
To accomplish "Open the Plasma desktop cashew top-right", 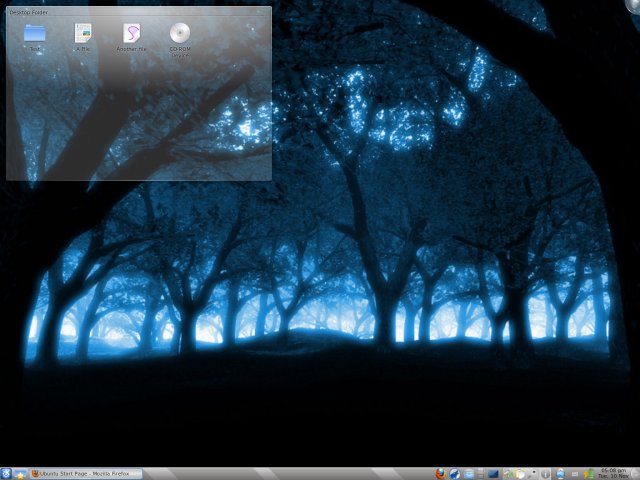I will [634, 6].
